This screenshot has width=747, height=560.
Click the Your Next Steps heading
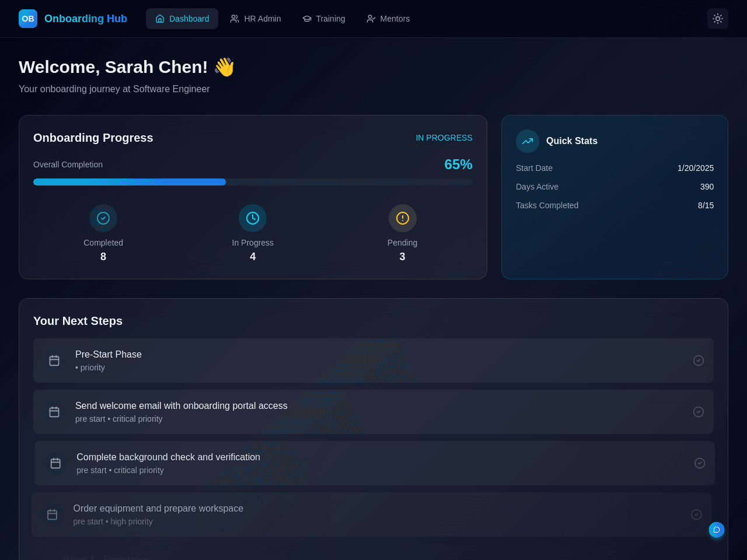pyautogui.click(x=78, y=321)
